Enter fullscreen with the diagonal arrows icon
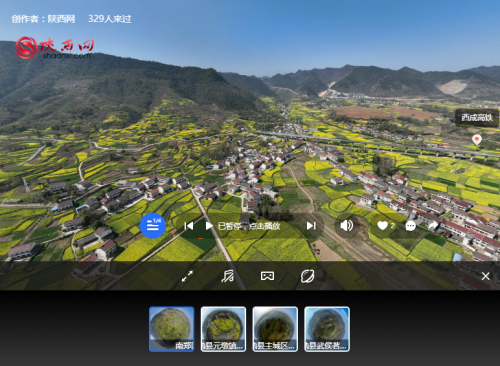Image resolution: width=500 pixels, height=366 pixels. (x=187, y=276)
